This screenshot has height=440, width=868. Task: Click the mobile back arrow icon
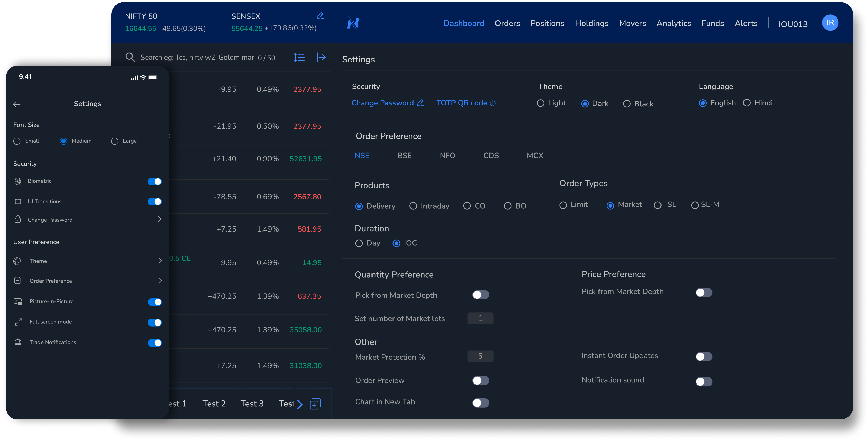coord(17,105)
